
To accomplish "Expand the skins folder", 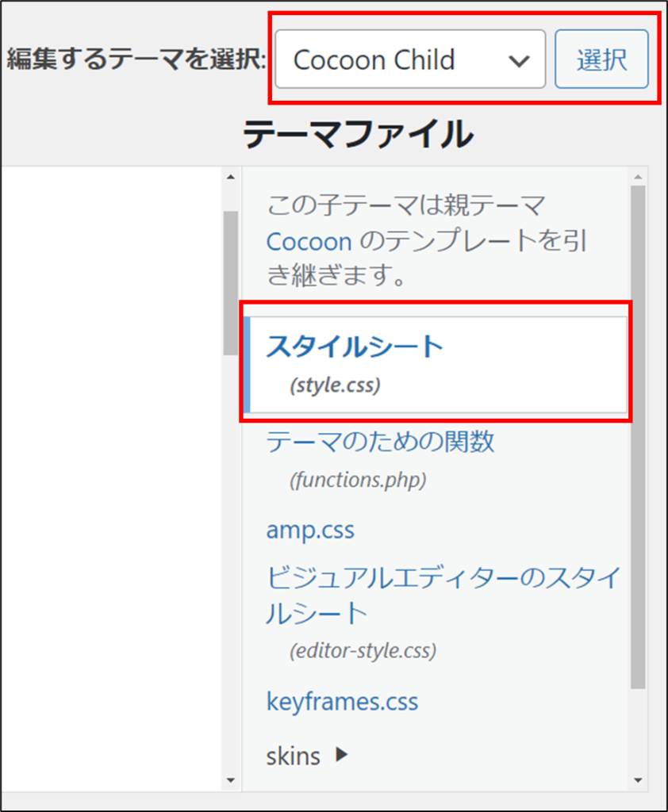I will [307, 756].
